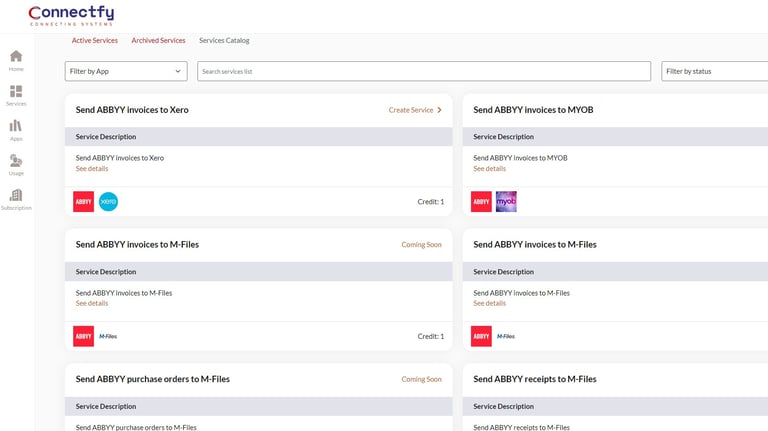
Task: Click Coming Soon on the M-Files invoices card
Action: click(421, 245)
